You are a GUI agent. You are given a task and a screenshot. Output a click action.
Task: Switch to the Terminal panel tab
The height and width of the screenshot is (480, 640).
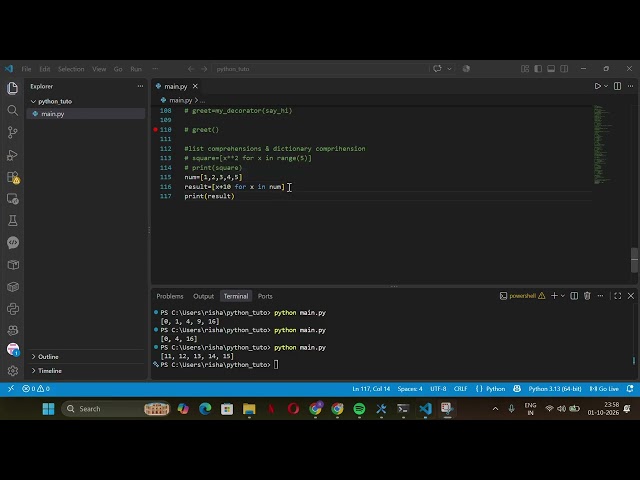tap(236, 296)
